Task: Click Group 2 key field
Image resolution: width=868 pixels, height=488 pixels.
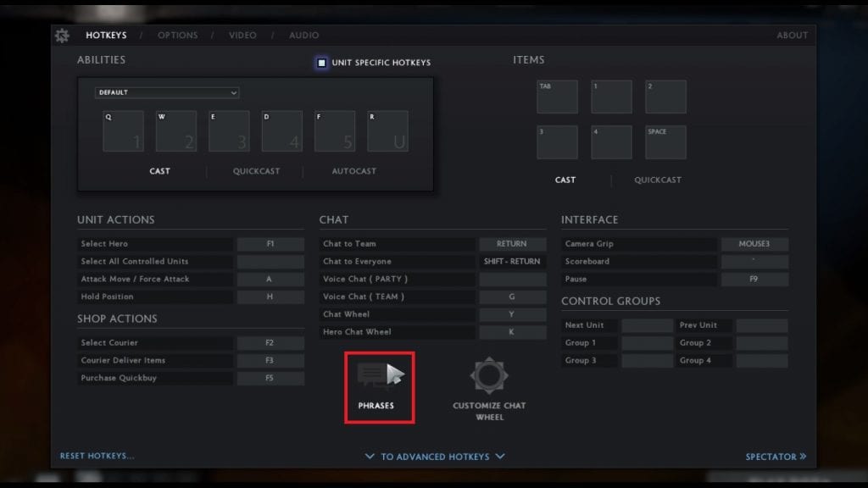Action: point(762,343)
